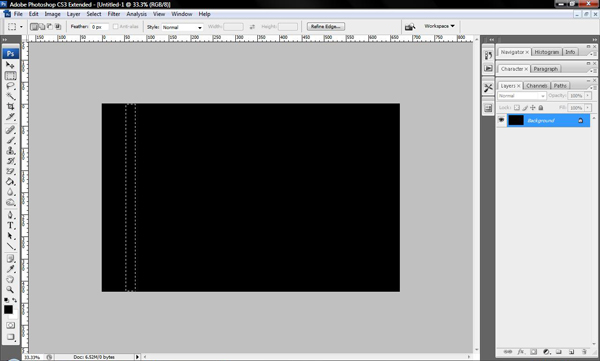
Task: Reset to default foreground and background colors
Action: click(7, 300)
